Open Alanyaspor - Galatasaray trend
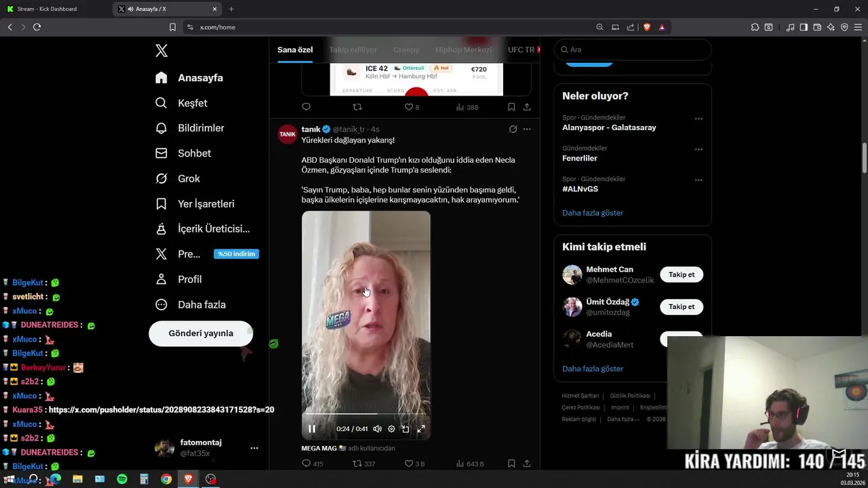868x488 pixels. coord(609,127)
